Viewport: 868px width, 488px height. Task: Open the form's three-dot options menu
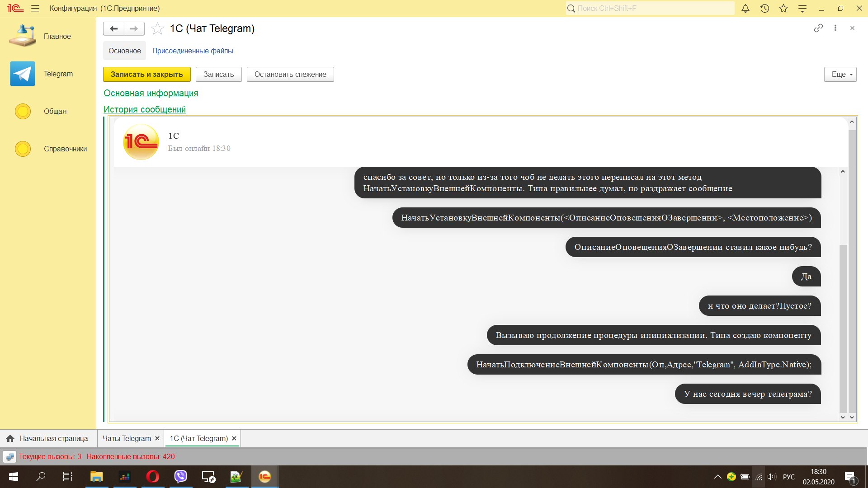(x=835, y=28)
